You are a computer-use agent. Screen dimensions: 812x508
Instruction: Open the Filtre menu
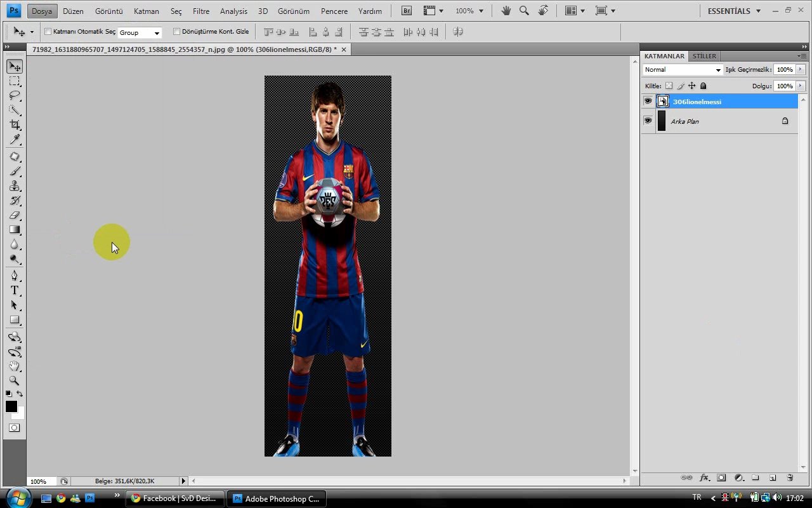point(201,11)
